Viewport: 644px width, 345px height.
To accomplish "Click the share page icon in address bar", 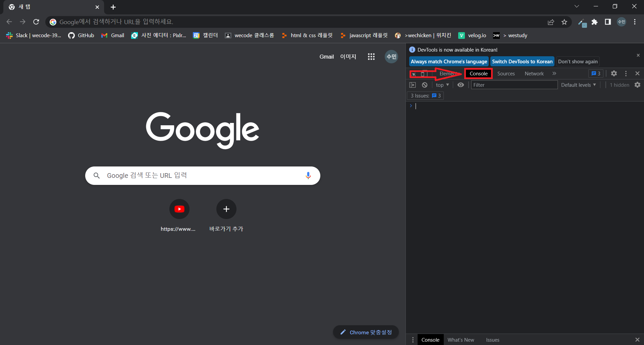I will (x=551, y=22).
